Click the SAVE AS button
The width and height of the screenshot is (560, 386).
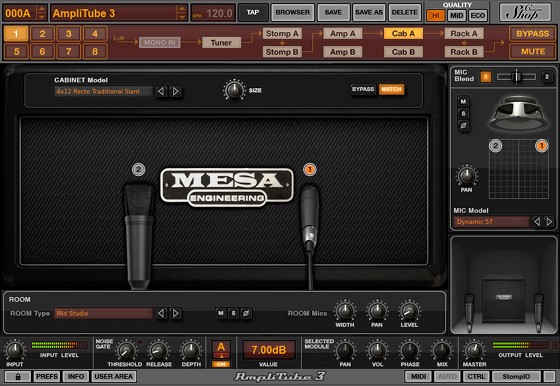tap(369, 12)
